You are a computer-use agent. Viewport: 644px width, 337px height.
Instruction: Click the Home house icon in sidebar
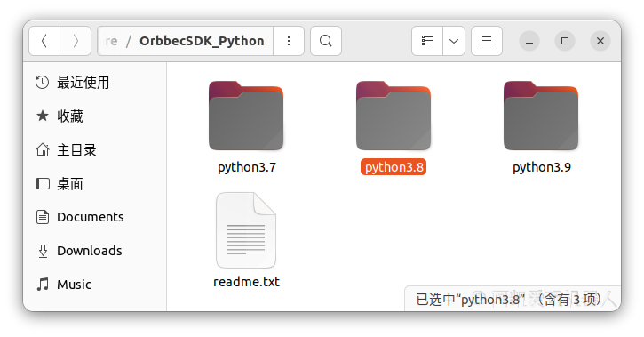tap(43, 150)
